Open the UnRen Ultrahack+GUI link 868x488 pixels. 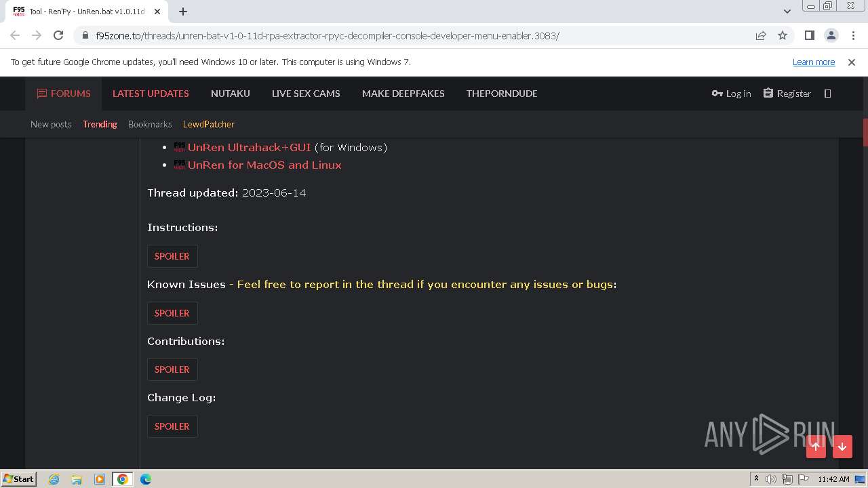click(249, 147)
